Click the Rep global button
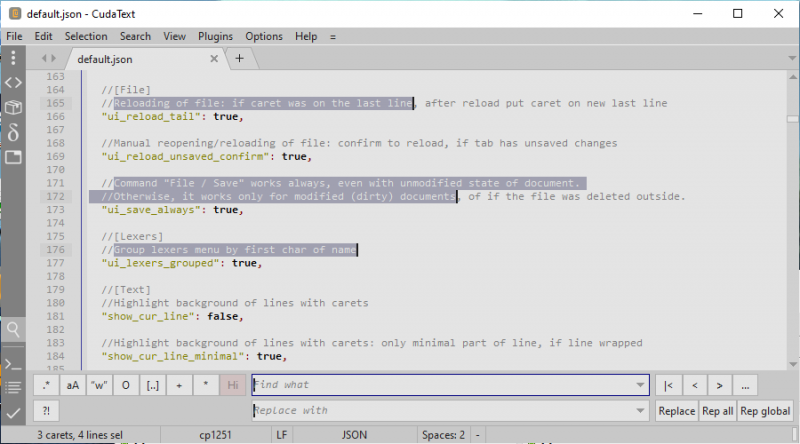The image size is (800, 444). pos(765,411)
